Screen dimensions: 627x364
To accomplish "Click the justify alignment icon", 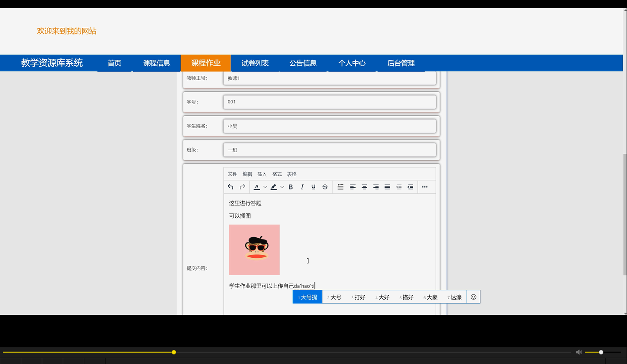I will [x=387, y=187].
